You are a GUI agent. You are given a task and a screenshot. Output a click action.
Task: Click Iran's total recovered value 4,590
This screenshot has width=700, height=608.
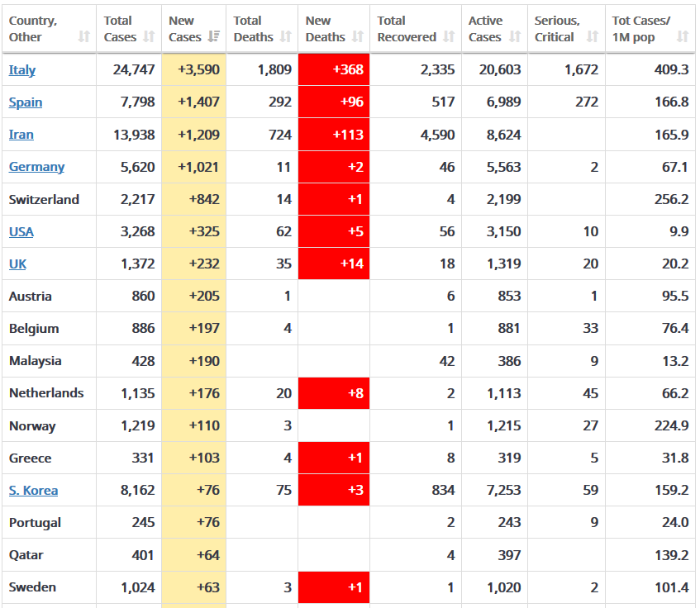click(437, 135)
